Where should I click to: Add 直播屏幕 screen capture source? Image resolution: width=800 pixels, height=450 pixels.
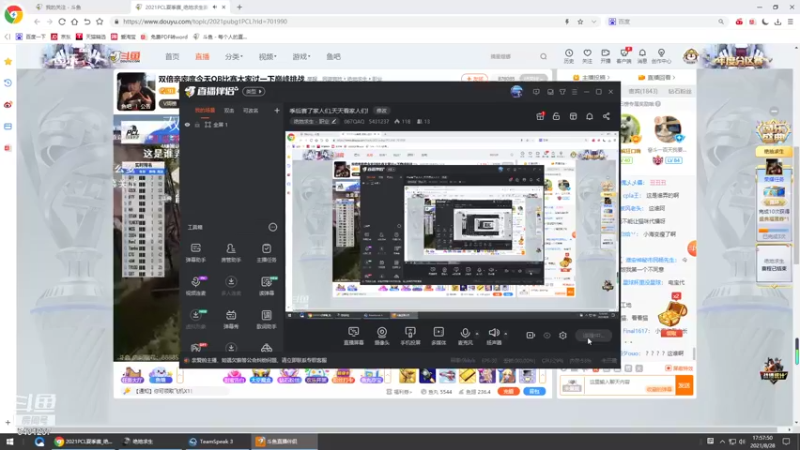click(x=354, y=336)
